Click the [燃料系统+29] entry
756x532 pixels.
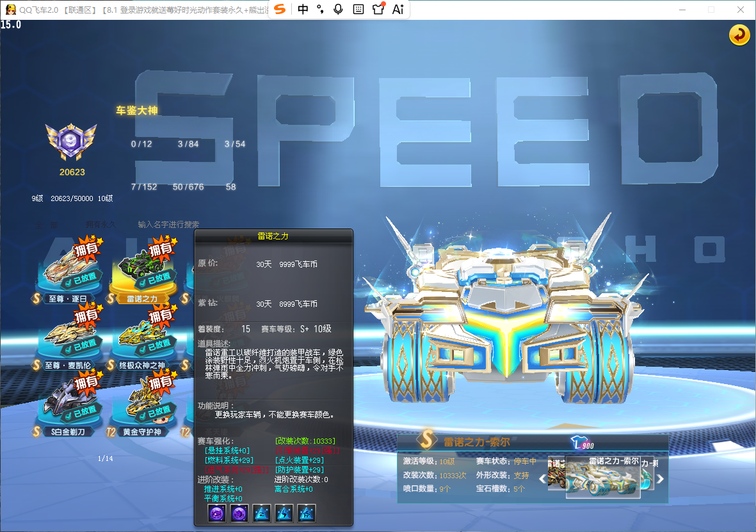(229, 460)
